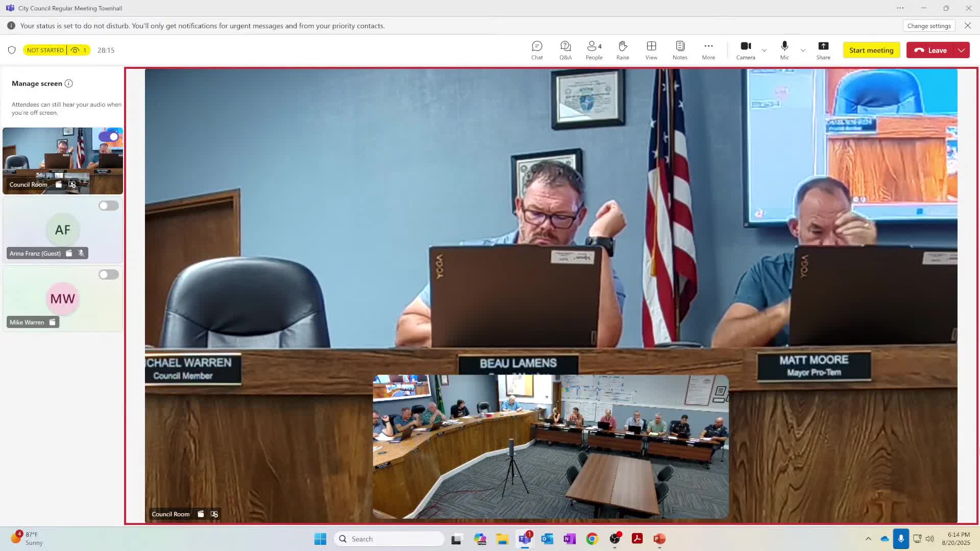Screen dimensions: 980x551
Task: Turn off the Camera
Action: (x=746, y=50)
